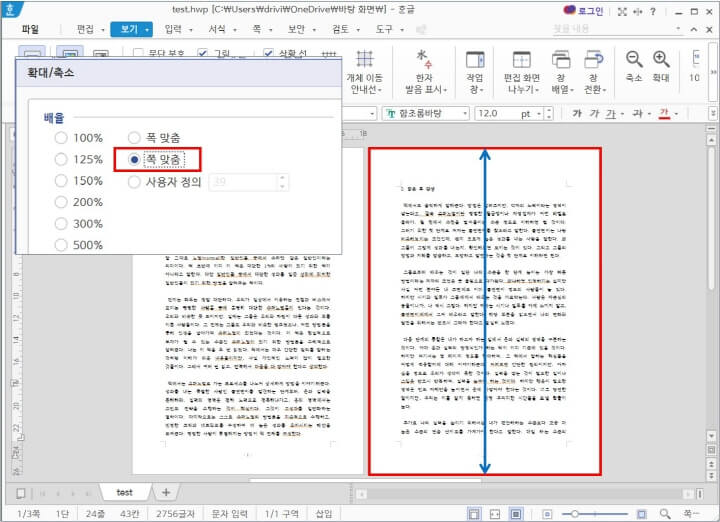Image resolution: width=720 pixels, height=522 pixels.
Task: Click the width-fit view icon in status bar
Action: pyautogui.click(x=495, y=514)
